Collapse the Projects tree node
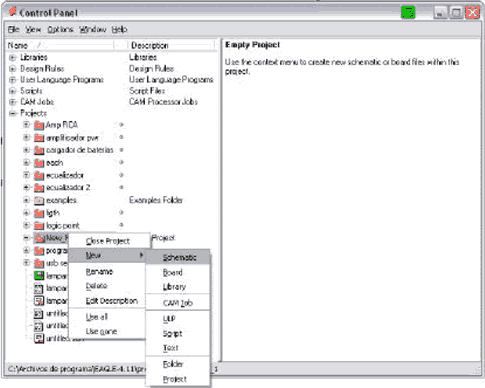Viewport: 485px width, 388px height. pos(13,114)
